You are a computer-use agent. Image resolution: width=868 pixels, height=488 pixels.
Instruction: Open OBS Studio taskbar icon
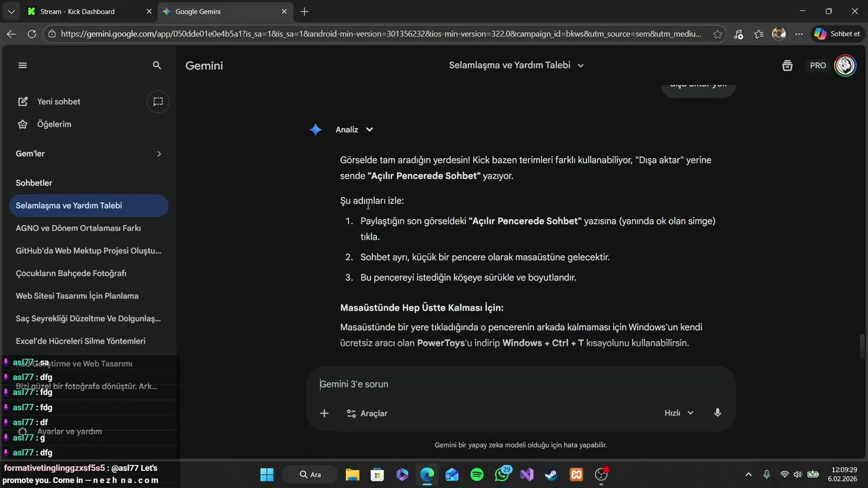pos(601,474)
